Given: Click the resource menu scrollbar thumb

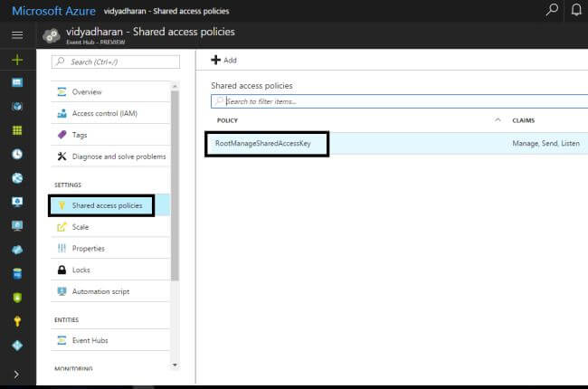Looking at the screenshot, I should (175, 185).
